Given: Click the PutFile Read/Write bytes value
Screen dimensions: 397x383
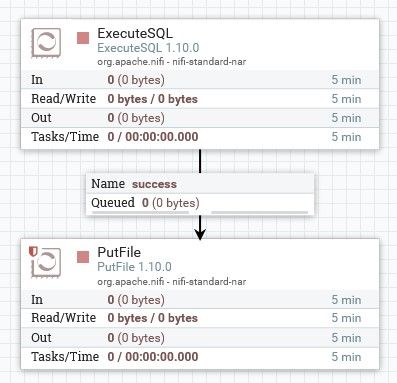Looking at the screenshot, I should click(153, 318).
